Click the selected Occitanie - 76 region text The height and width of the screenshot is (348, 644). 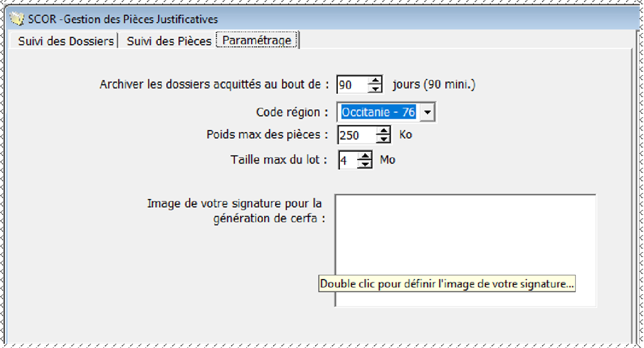[379, 113]
